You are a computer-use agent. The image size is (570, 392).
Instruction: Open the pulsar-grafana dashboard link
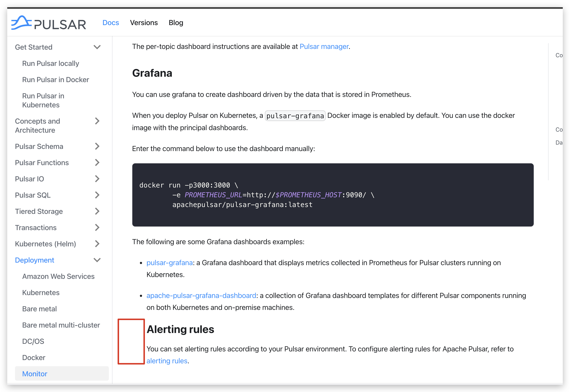pyautogui.click(x=169, y=263)
